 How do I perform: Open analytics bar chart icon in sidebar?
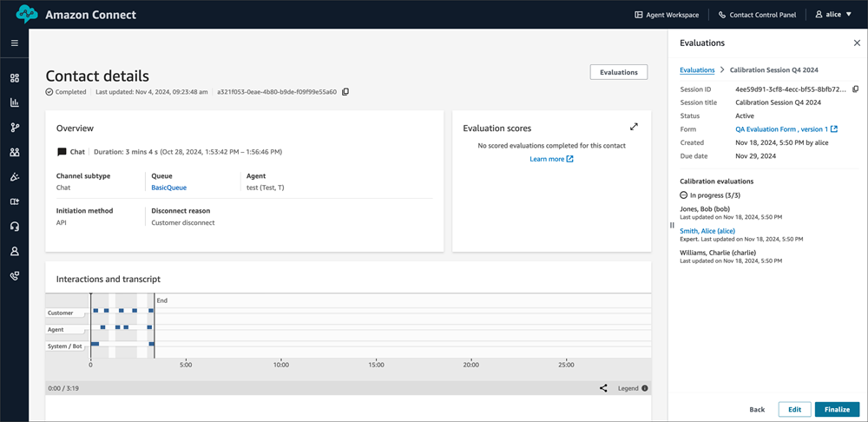pyautogui.click(x=14, y=102)
